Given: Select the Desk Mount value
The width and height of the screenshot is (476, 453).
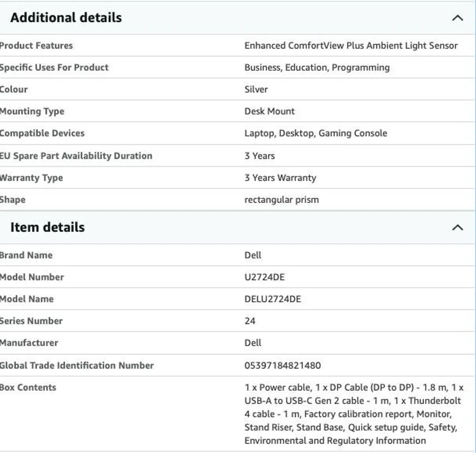Looking at the screenshot, I should coord(269,112).
